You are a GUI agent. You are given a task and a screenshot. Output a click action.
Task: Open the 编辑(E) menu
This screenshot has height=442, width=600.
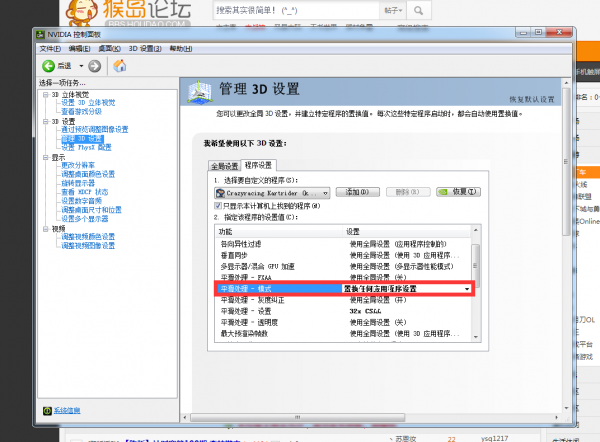click(80, 49)
